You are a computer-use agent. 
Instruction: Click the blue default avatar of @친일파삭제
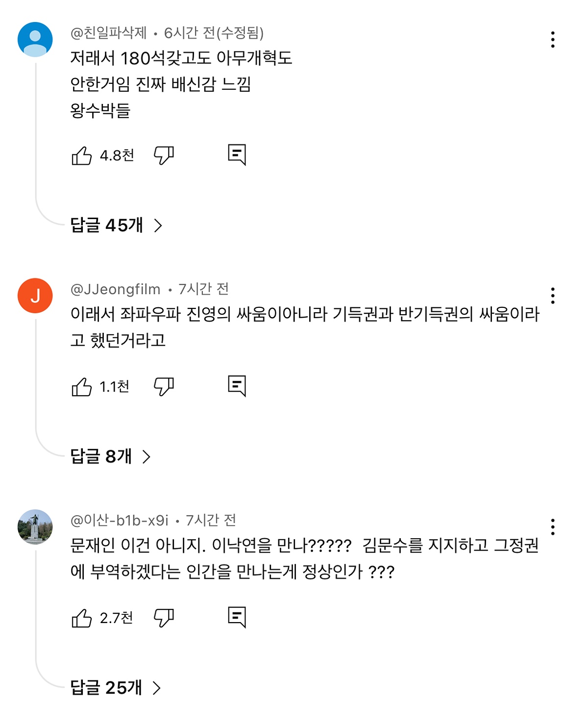35,40
